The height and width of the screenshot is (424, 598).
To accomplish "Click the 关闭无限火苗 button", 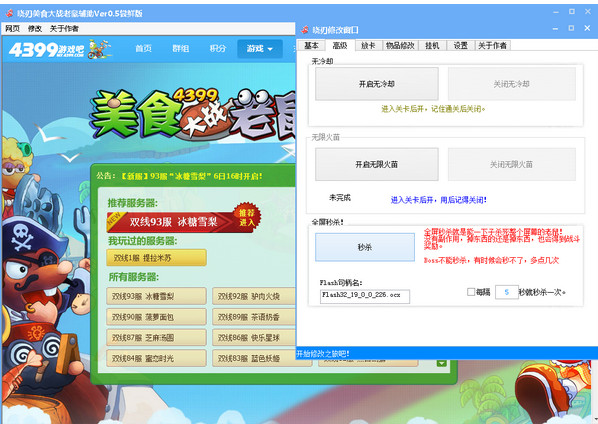I will pos(511,164).
